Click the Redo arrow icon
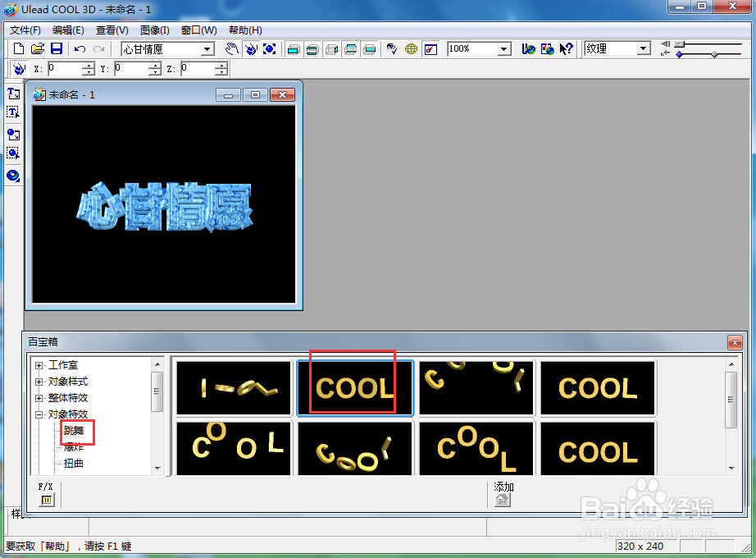Screen dimensions: 756x558 99,48
